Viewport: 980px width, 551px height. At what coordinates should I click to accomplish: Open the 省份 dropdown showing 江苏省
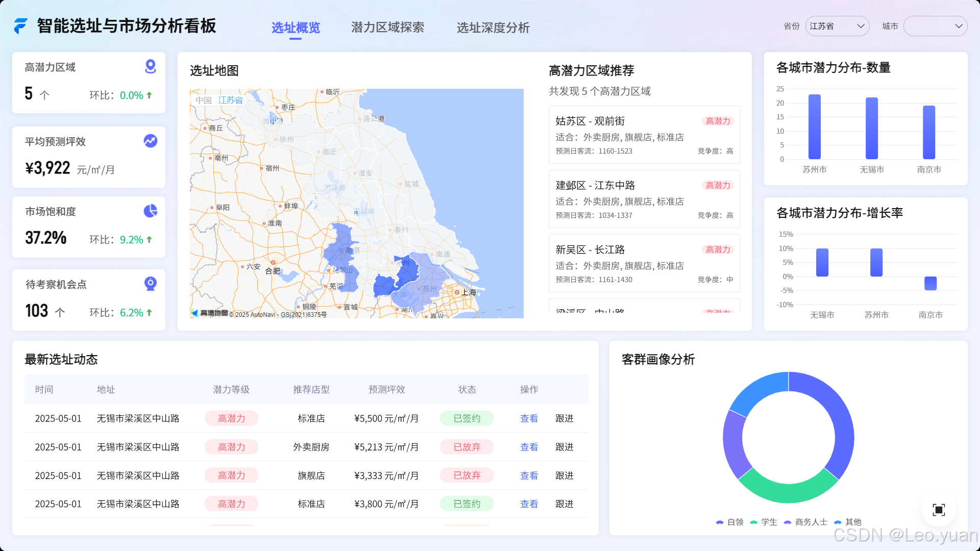tap(838, 26)
